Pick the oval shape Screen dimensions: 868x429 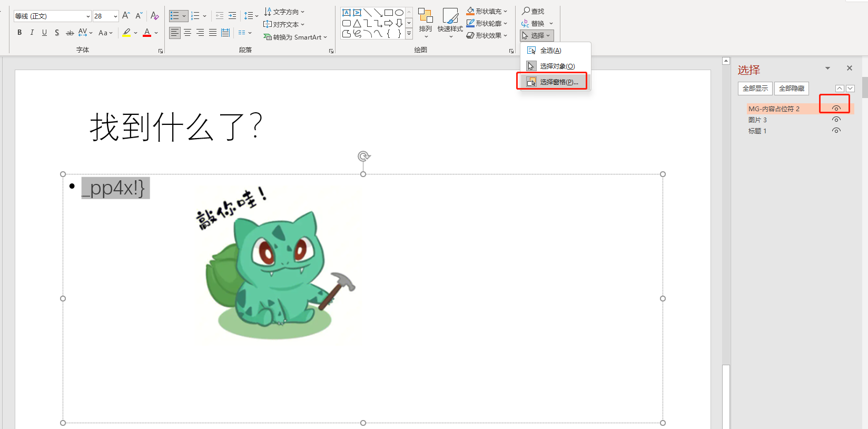399,13
